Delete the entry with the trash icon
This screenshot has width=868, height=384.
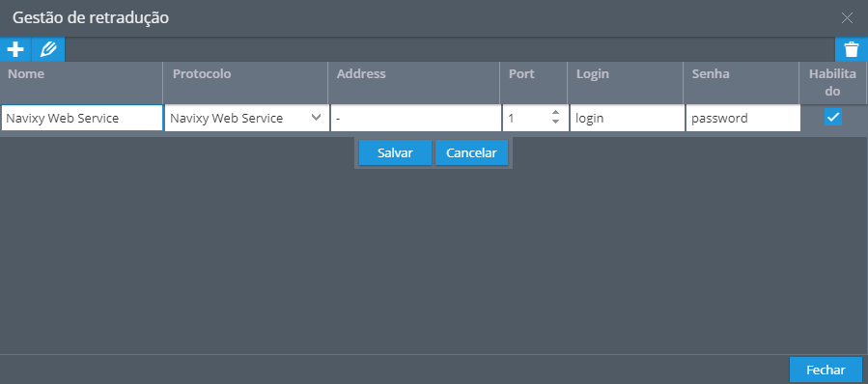(852, 50)
